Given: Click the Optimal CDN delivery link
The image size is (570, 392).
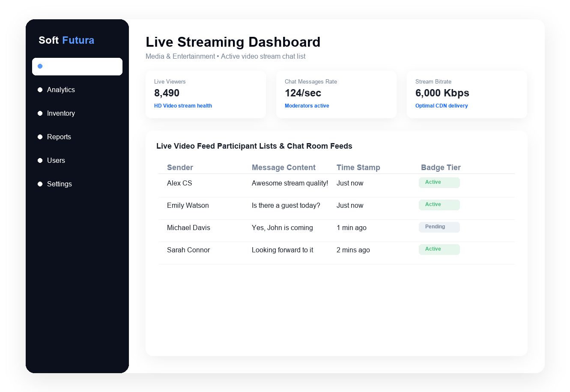Looking at the screenshot, I should [442, 106].
